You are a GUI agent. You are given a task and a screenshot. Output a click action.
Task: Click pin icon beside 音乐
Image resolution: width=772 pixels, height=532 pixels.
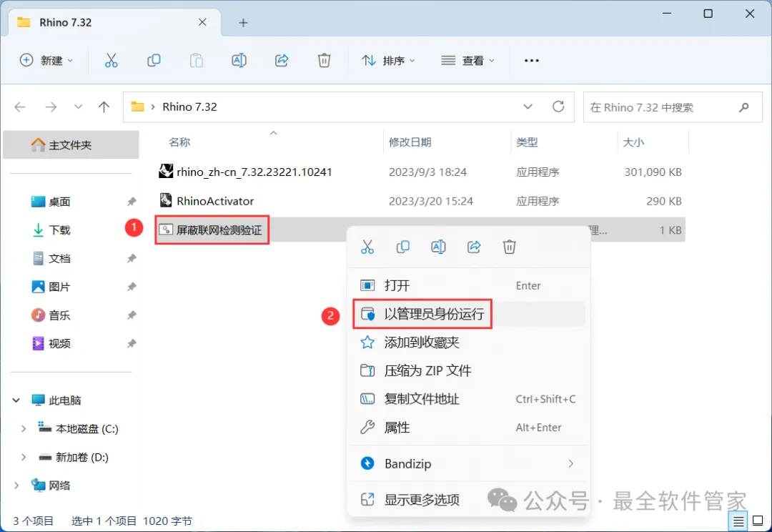tap(132, 315)
